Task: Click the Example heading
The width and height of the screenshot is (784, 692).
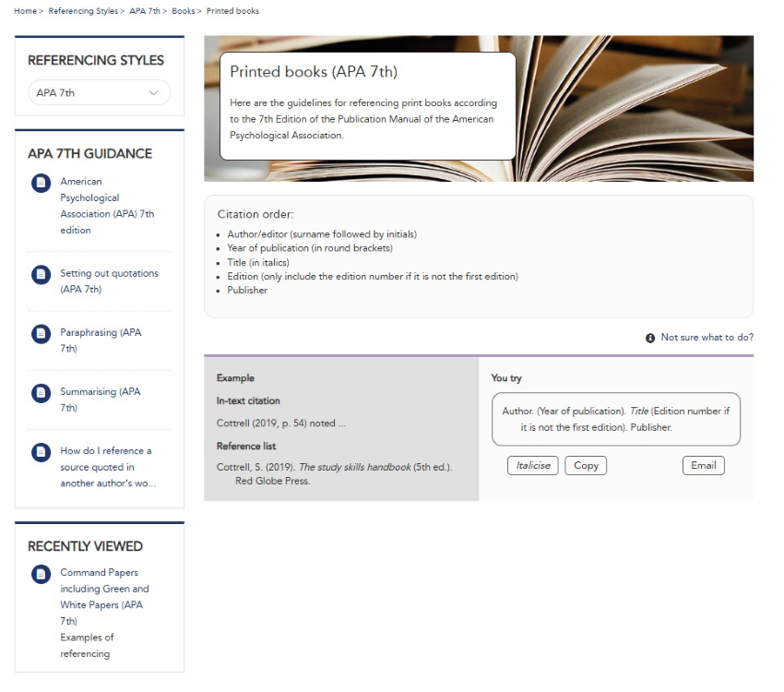Action: pyautogui.click(x=235, y=378)
